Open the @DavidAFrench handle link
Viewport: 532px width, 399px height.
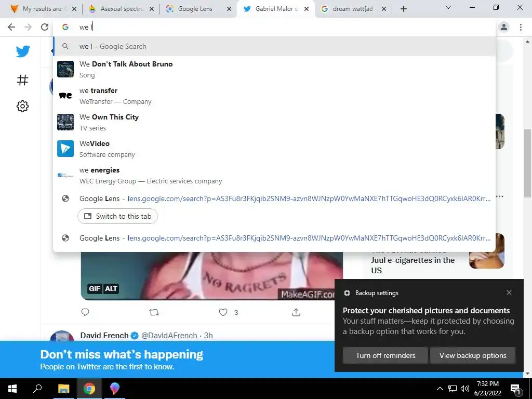tap(169, 336)
